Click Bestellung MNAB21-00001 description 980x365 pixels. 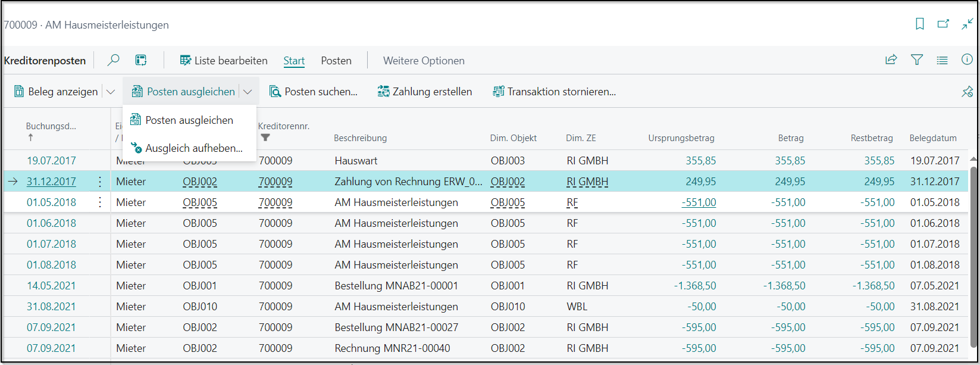click(396, 286)
